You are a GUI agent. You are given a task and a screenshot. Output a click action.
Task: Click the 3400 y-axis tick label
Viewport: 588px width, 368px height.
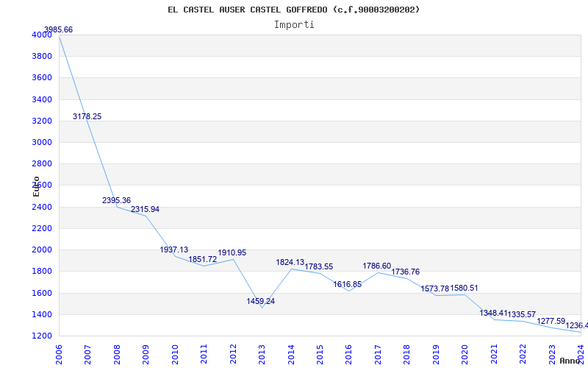[x=43, y=99]
